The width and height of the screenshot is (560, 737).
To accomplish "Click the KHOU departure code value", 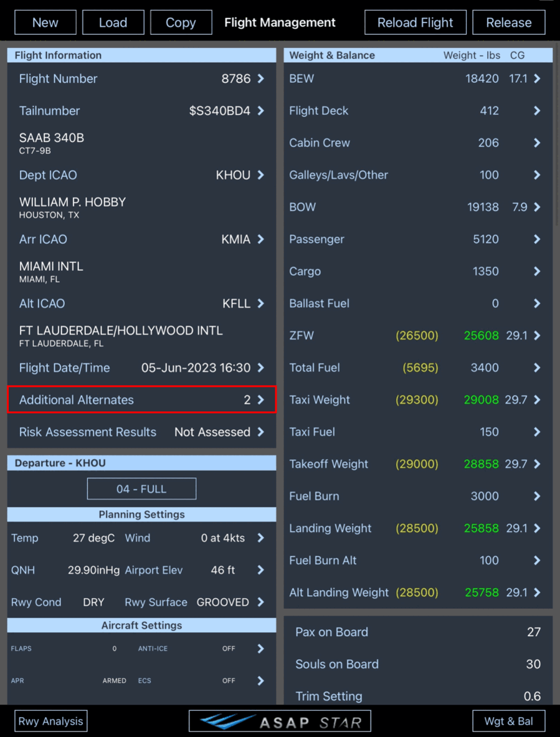I will tap(233, 175).
